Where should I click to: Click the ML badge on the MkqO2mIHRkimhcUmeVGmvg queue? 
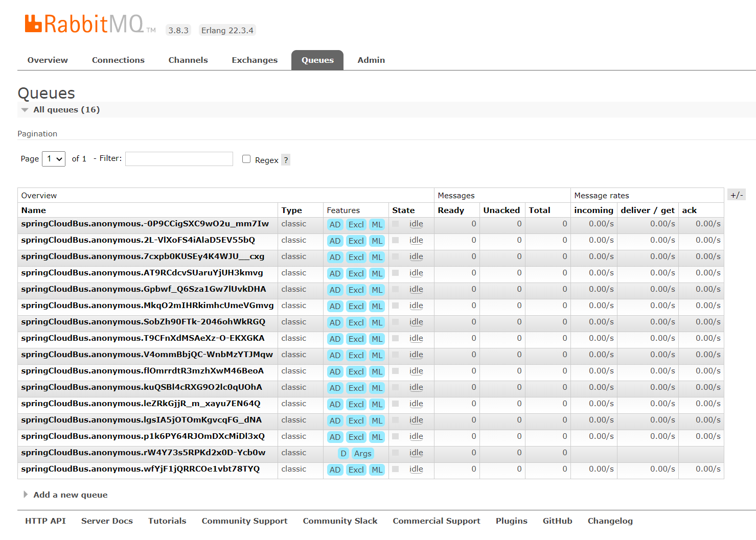(x=377, y=307)
